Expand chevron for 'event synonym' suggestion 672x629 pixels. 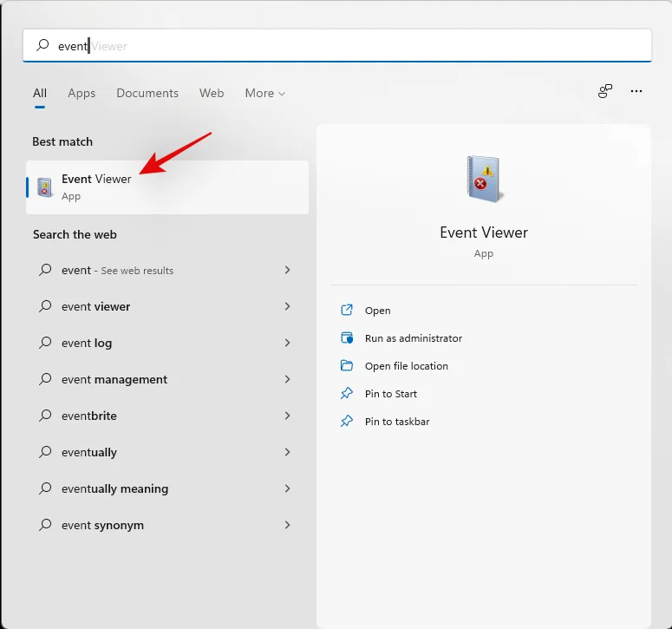(288, 525)
